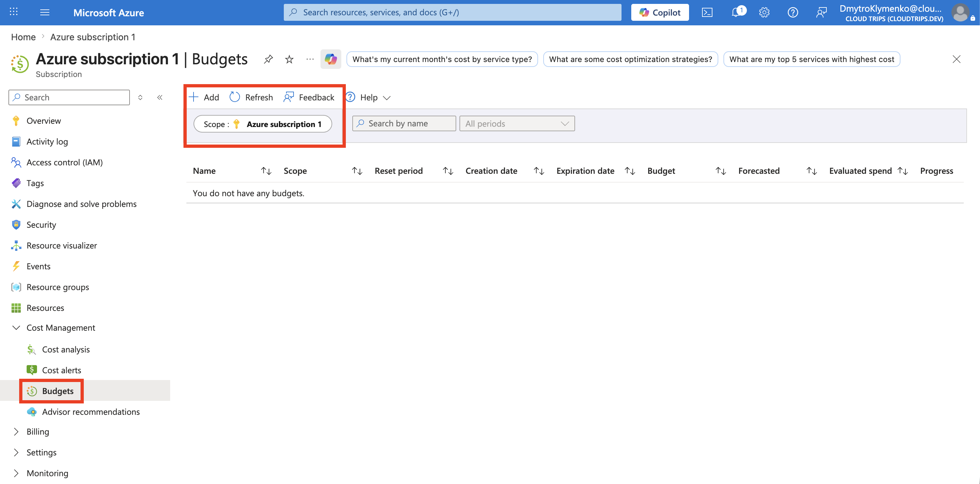Close the Budgets blade
The width and height of the screenshot is (980, 484).
(956, 59)
